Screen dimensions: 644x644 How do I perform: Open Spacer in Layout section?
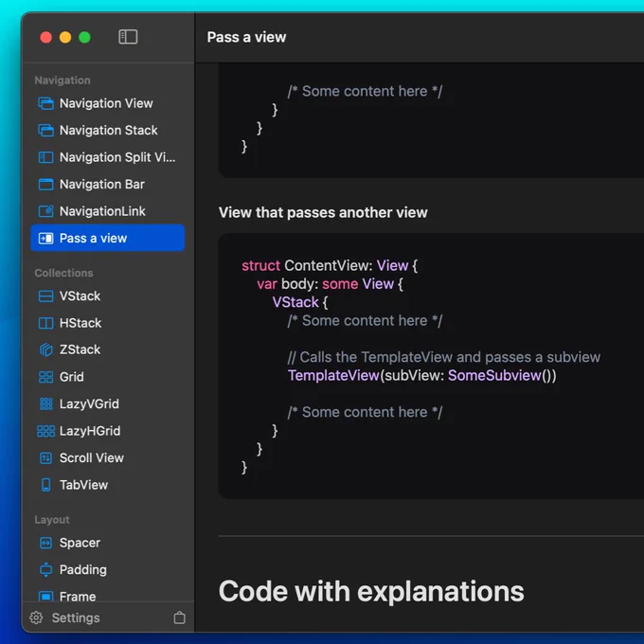click(x=108, y=543)
